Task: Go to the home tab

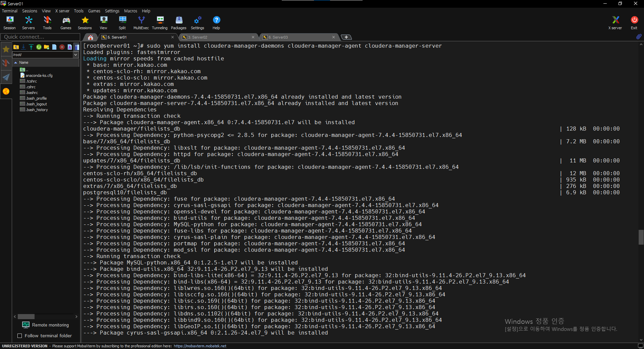Action: click(x=90, y=37)
